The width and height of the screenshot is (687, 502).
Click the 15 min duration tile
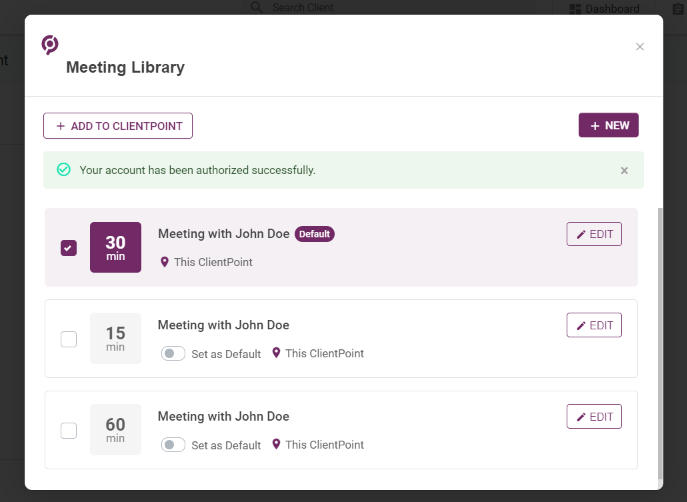pyautogui.click(x=116, y=339)
